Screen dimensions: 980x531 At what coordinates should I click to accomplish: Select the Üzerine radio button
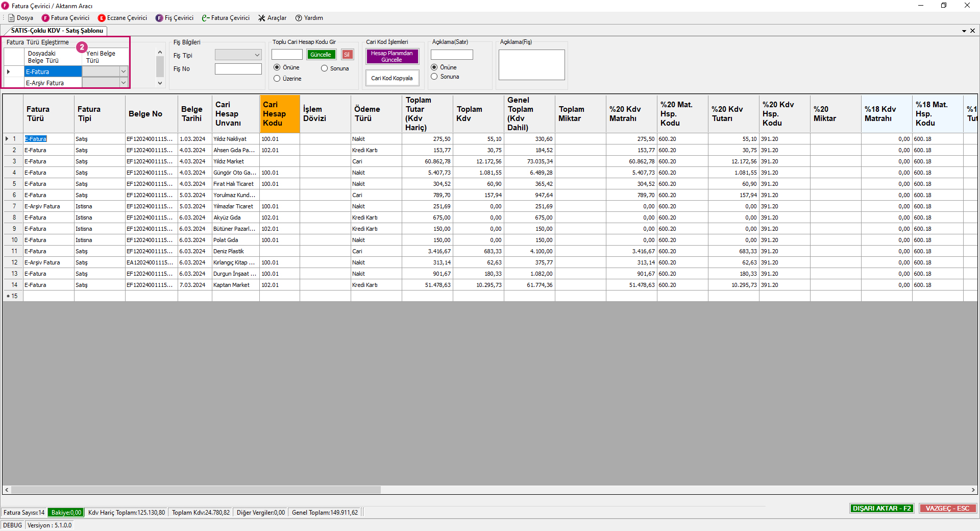pos(277,79)
